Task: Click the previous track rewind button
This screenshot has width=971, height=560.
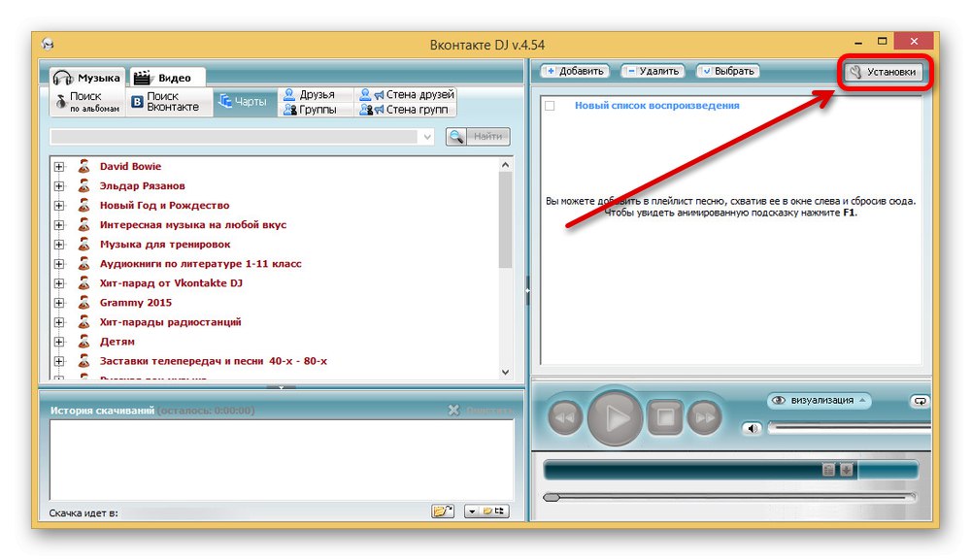Action: pyautogui.click(x=565, y=417)
